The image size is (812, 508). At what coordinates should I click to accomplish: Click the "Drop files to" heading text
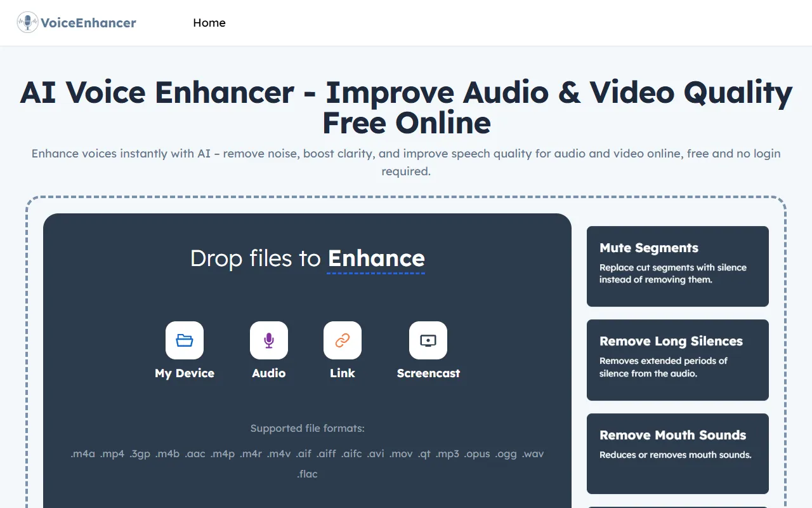coord(256,258)
